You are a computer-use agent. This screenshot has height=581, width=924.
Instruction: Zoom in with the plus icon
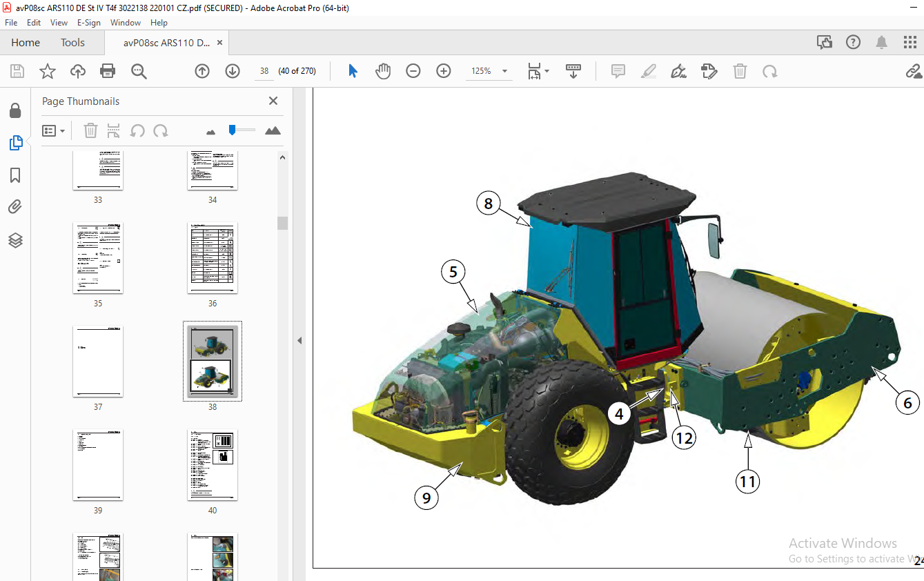pos(444,71)
